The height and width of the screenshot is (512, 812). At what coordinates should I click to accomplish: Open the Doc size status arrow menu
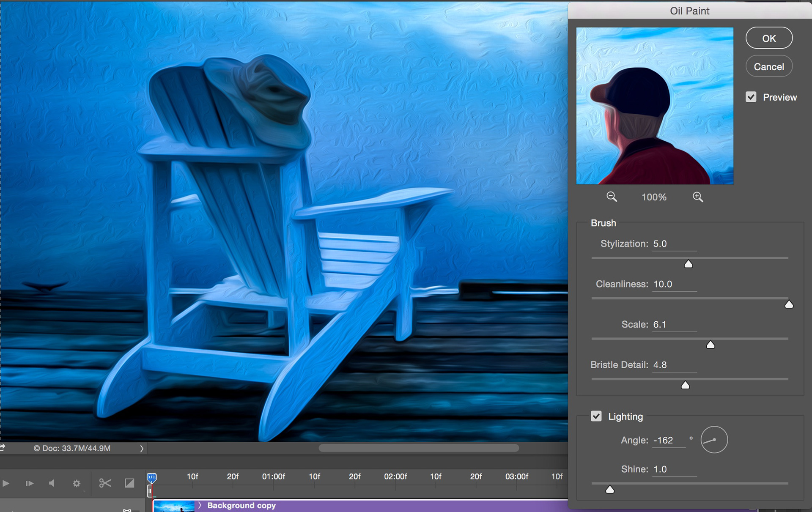(142, 448)
